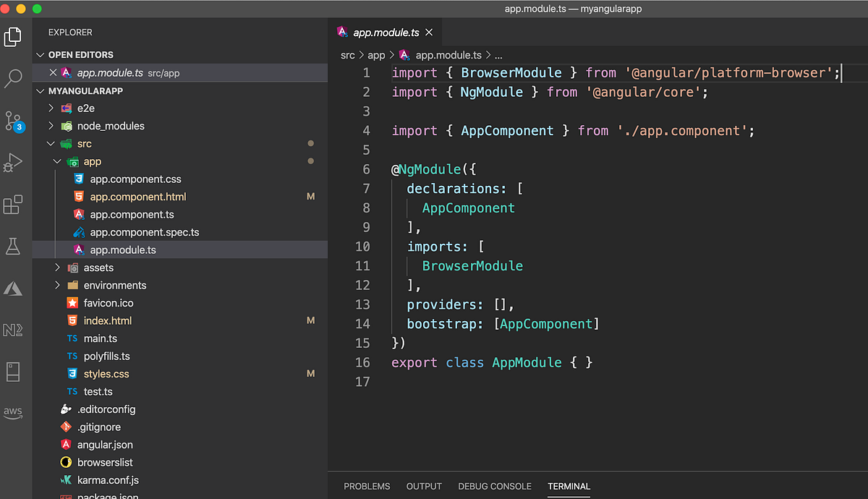Screen dimensions: 868x499
Task: Click the Azure icon in the Activity Bar
Action: coord(12,288)
